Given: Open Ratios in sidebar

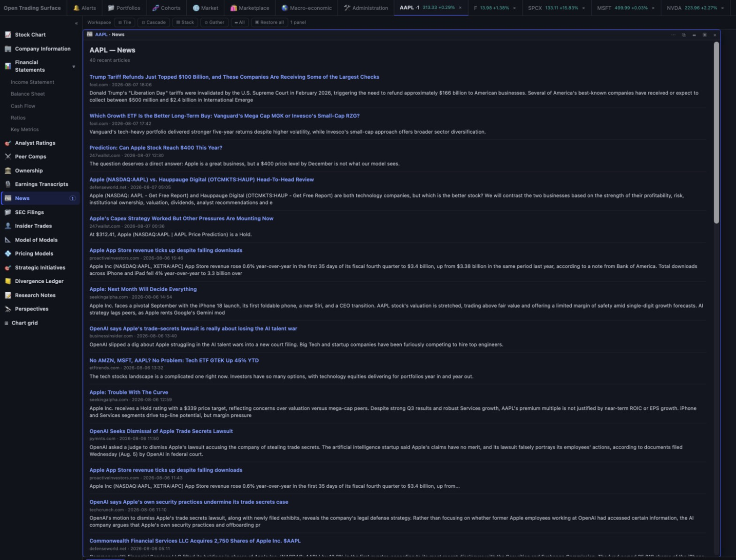Looking at the screenshot, I should (18, 118).
